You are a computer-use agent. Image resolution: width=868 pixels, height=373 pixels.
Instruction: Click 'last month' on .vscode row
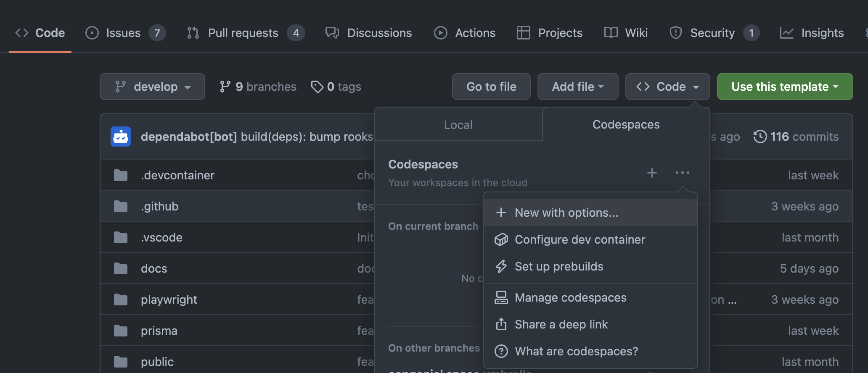(810, 237)
